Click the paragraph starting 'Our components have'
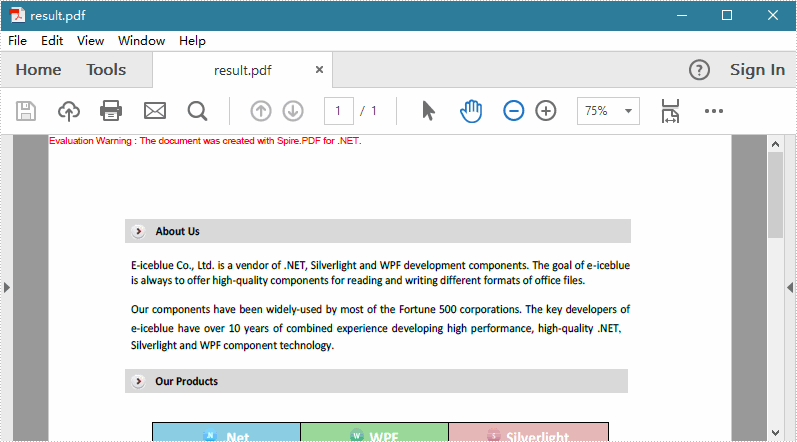This screenshot has width=797, height=442. [380, 328]
